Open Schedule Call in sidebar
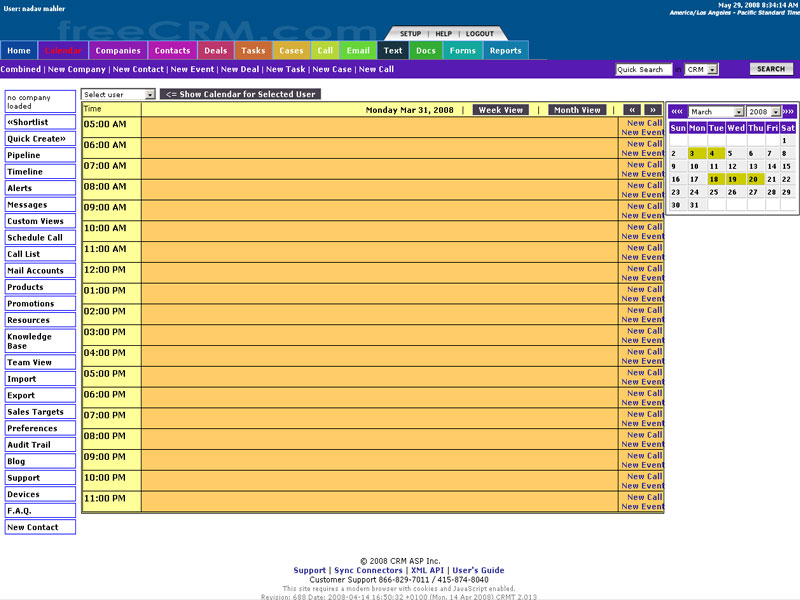 (40, 238)
